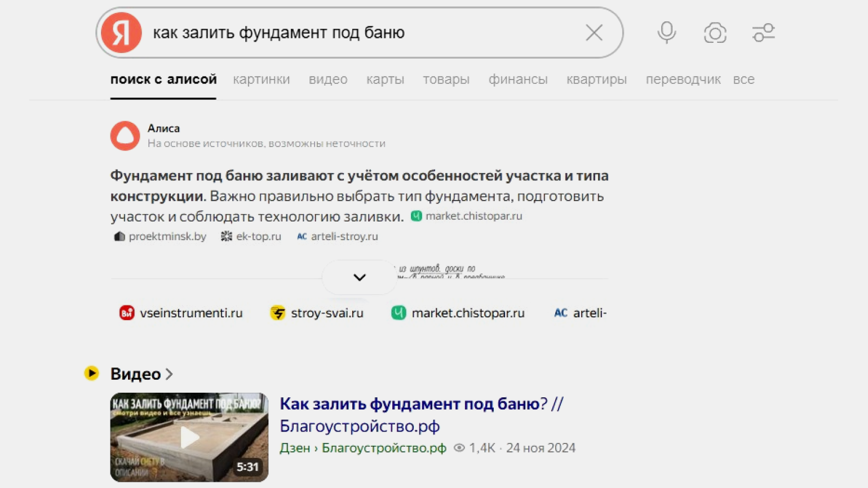Open the карты tab
The width and height of the screenshot is (868, 488).
(x=385, y=79)
